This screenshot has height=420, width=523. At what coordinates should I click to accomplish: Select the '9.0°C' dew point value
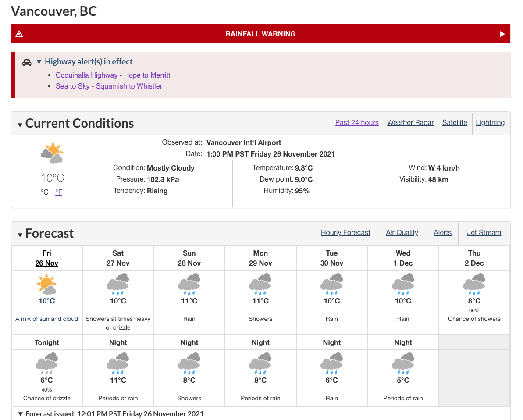304,179
